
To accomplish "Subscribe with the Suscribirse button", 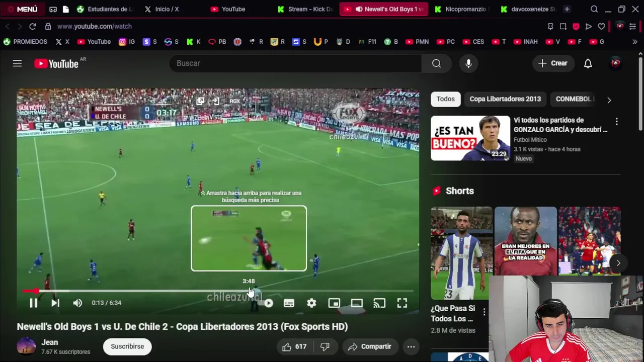I will pyautogui.click(x=127, y=346).
